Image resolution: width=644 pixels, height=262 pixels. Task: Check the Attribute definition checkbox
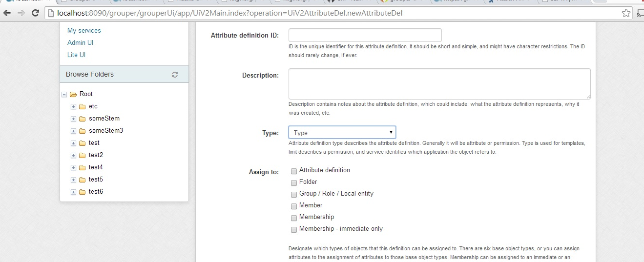(294, 171)
